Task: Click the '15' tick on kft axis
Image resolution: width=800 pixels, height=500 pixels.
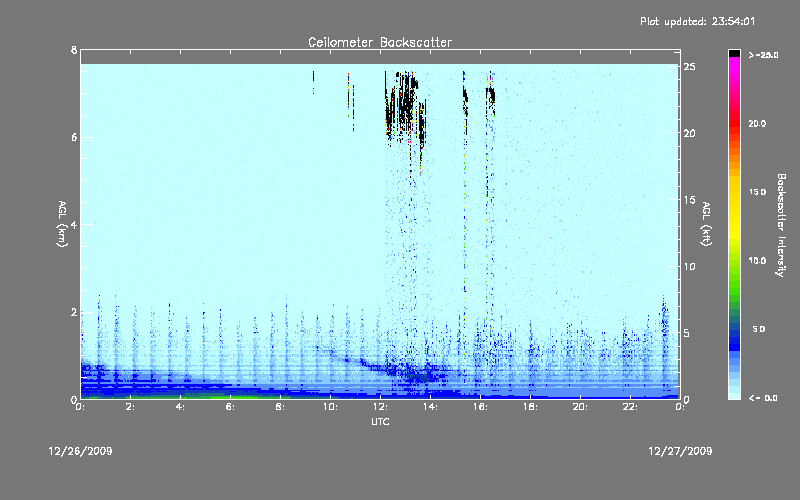Action: click(689, 200)
